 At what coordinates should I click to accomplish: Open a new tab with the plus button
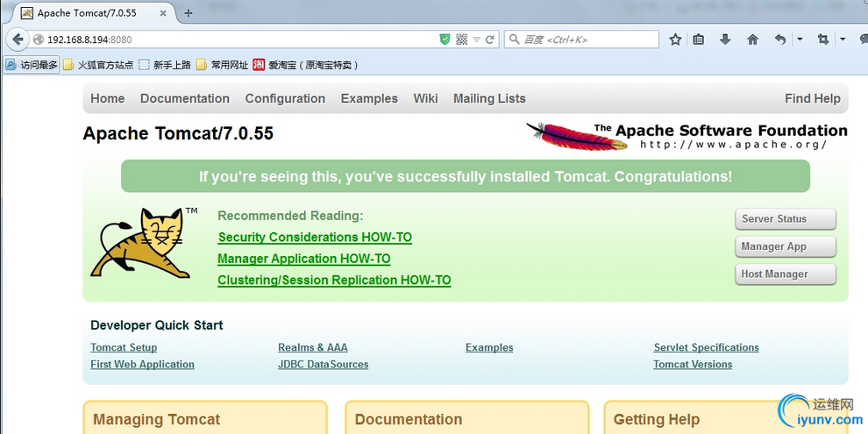[189, 13]
